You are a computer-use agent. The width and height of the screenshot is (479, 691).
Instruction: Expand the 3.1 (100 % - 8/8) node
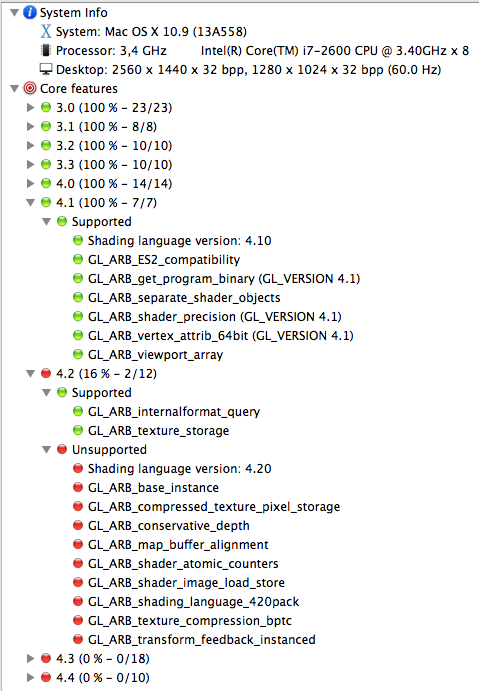tap(30, 126)
